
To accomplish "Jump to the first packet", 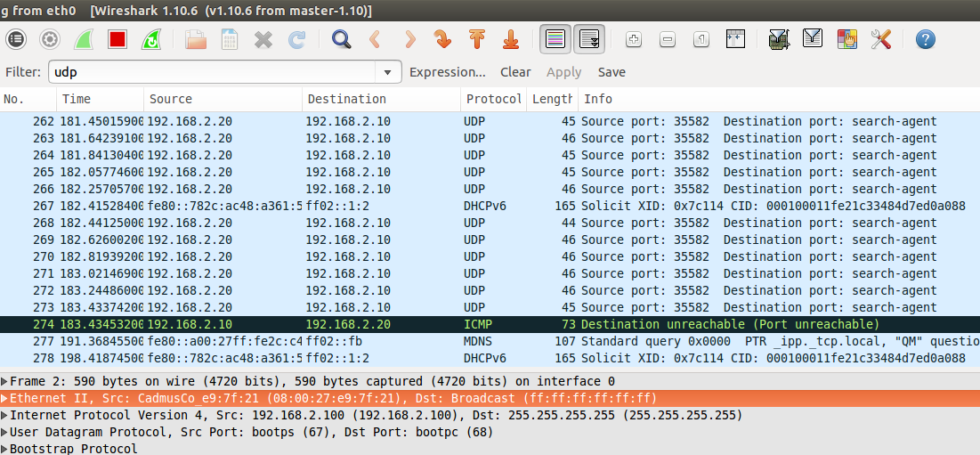I will click(477, 39).
